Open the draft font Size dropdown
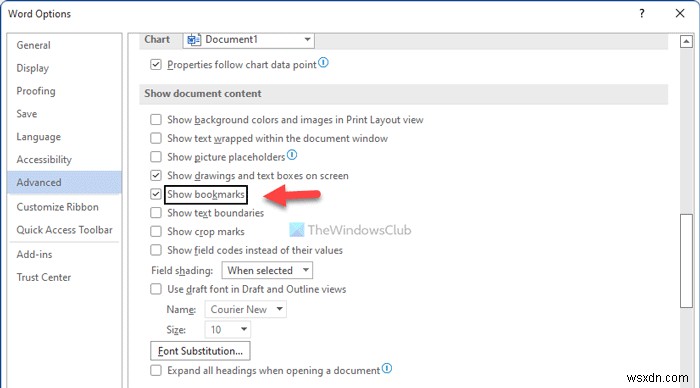The height and width of the screenshot is (388, 700). 227,330
